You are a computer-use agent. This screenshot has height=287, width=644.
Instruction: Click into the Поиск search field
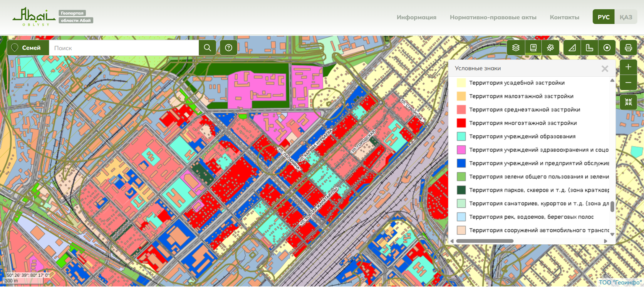(124, 48)
